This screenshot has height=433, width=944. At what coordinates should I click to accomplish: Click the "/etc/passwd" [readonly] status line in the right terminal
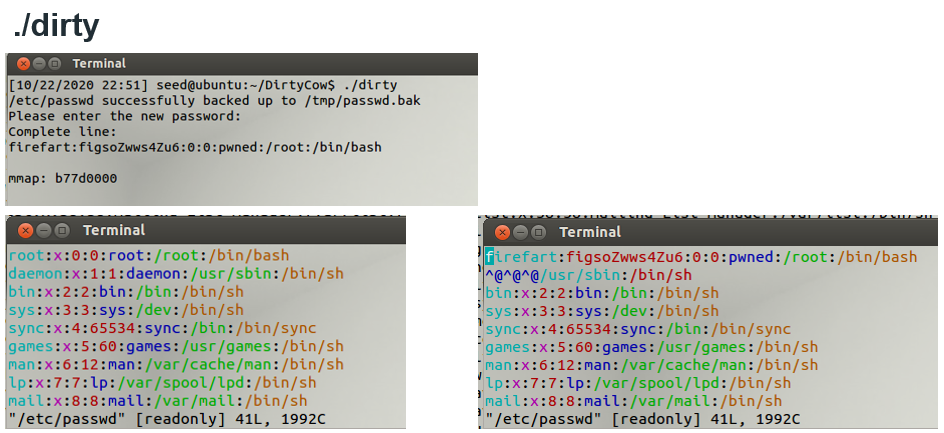point(643,419)
